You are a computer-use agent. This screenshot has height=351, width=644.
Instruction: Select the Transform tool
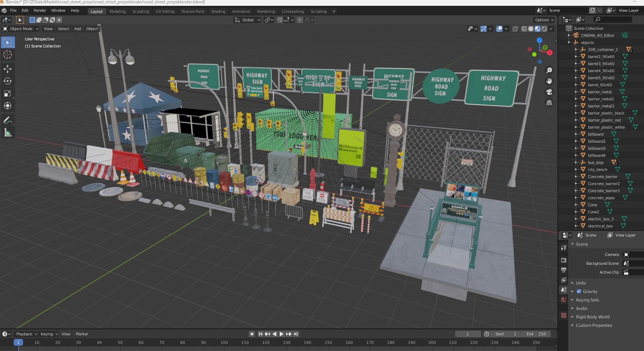[x=7, y=106]
